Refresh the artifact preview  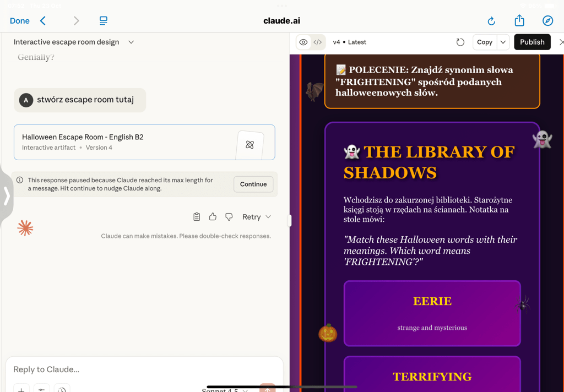(460, 42)
